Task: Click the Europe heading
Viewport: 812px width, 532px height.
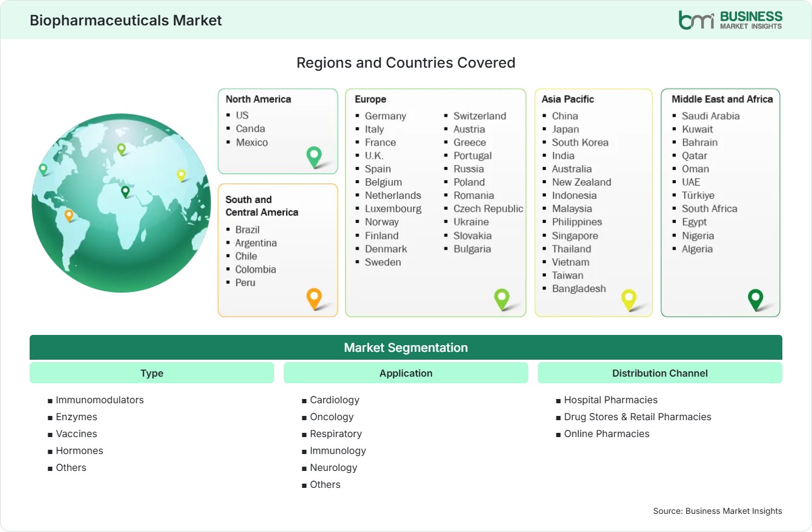Action: 370,99
